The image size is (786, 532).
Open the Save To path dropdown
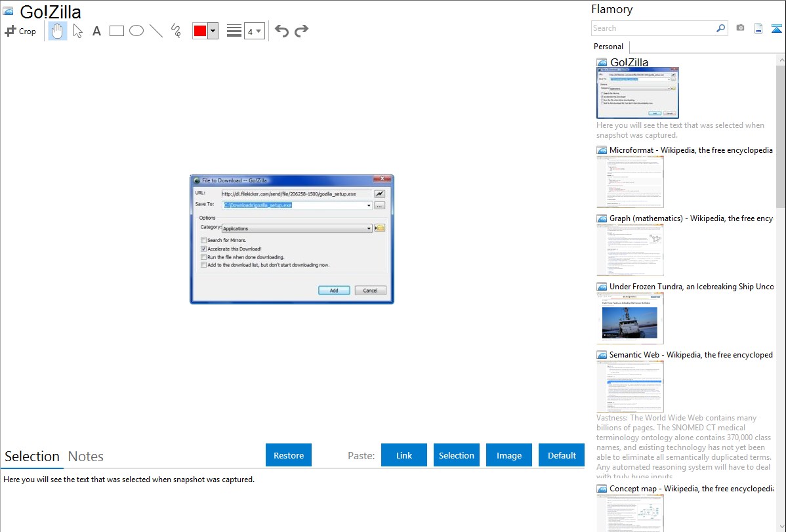click(x=369, y=205)
